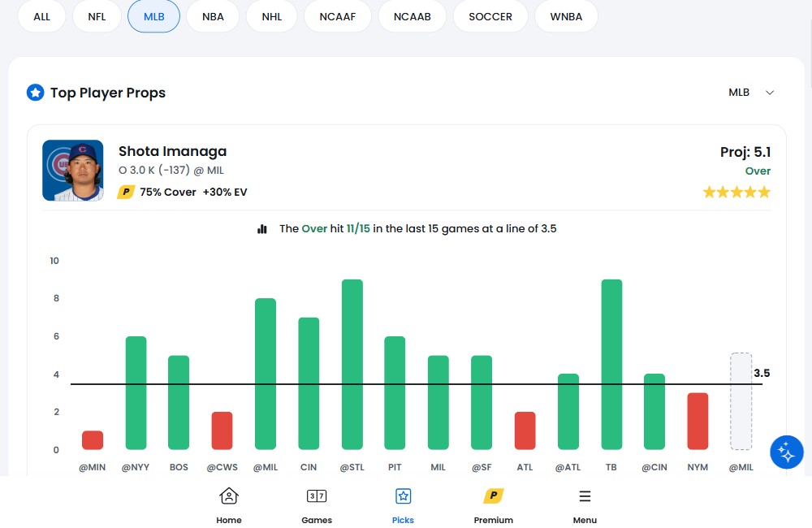Viewport: 812px width, 528px height.
Task: Click the blue star icon beside Top Player Props
Action: tap(35, 93)
